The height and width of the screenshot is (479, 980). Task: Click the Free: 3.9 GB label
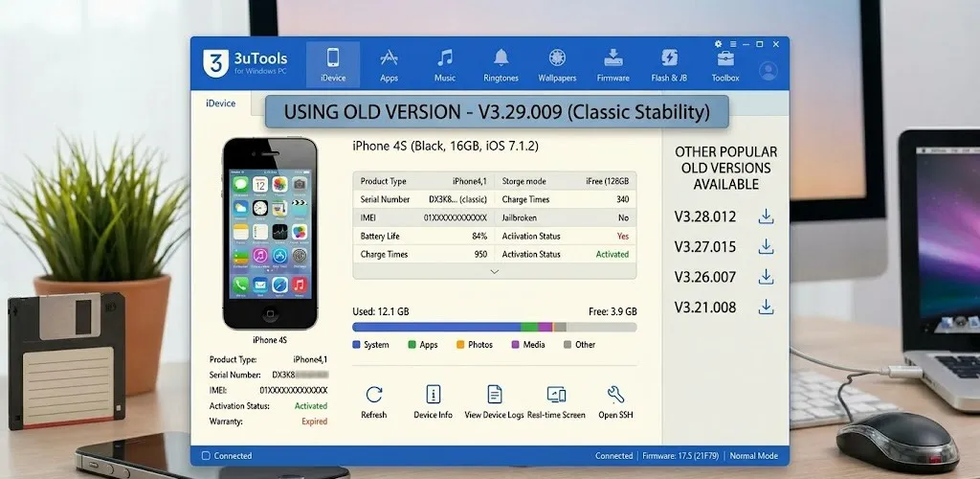click(612, 311)
